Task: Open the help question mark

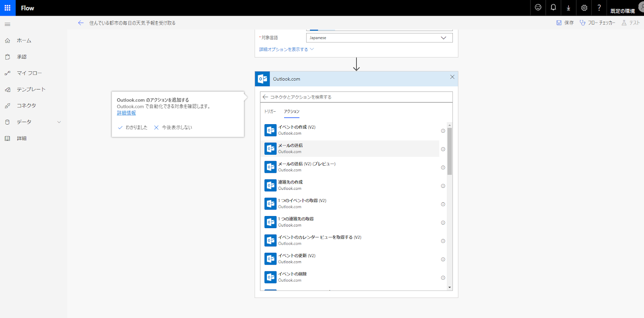Action: click(x=599, y=8)
